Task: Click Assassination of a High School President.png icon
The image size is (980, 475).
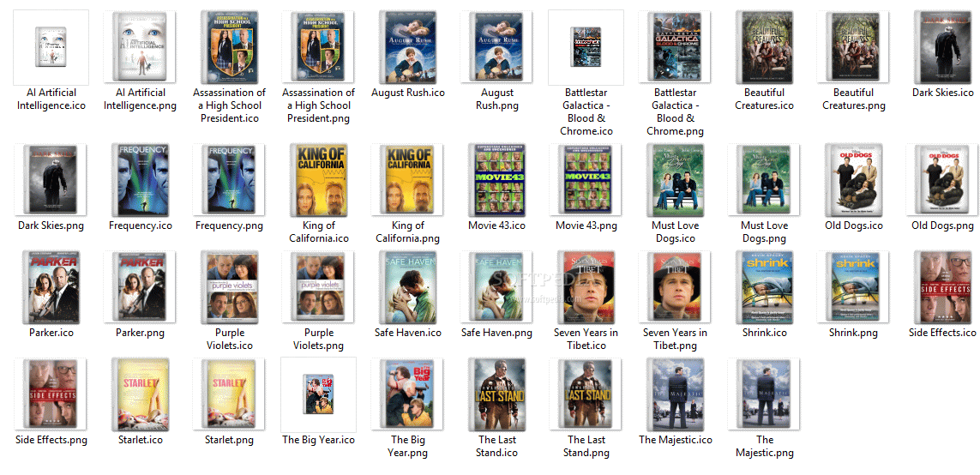Action: [x=318, y=47]
